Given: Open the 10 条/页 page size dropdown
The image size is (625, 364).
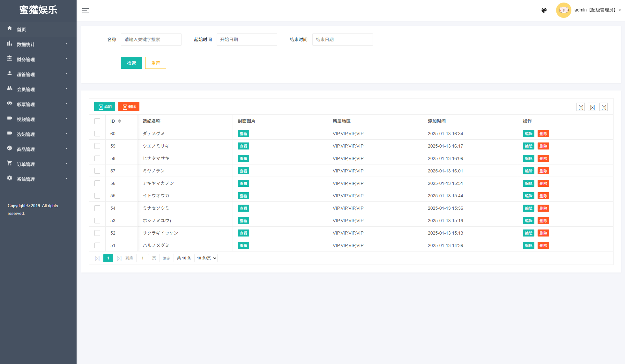Looking at the screenshot, I should [x=206, y=258].
